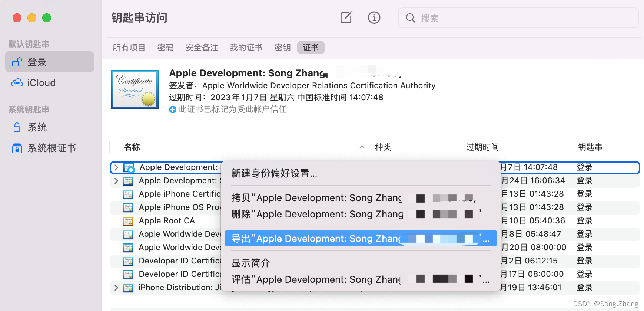Choose 新建身份偏好设置… from the context menu

pyautogui.click(x=361, y=173)
